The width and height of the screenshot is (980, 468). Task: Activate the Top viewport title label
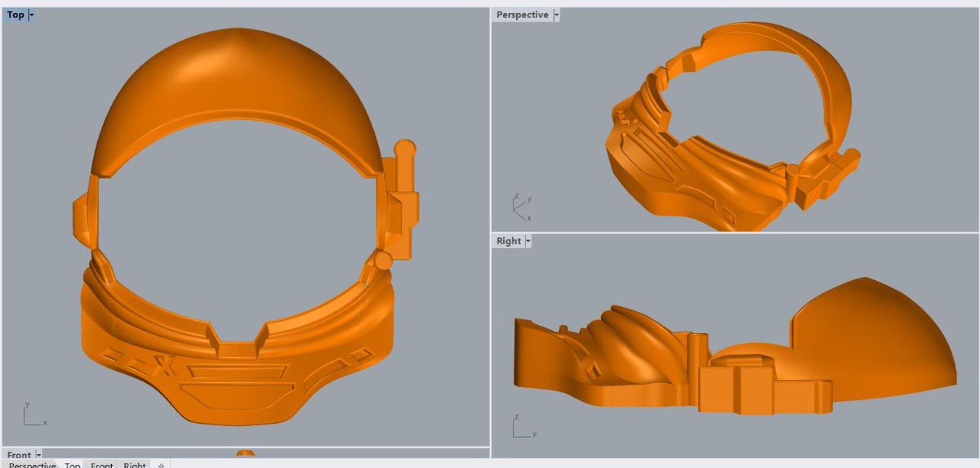click(x=16, y=16)
